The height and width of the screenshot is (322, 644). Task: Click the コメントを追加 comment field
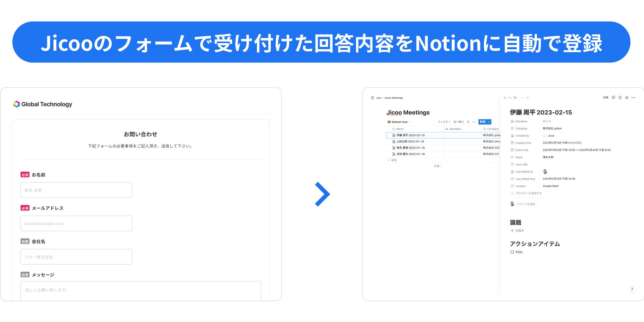(527, 204)
